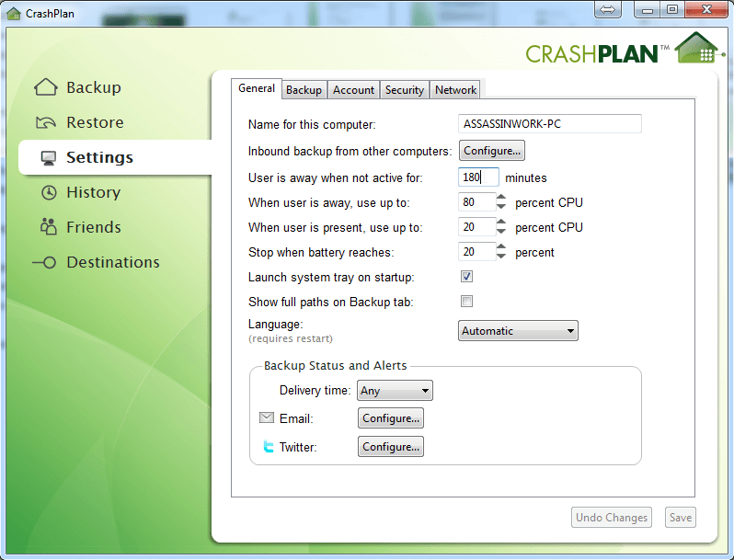The height and width of the screenshot is (560, 734).
Task: Click the CrashPlan title bar app icon
Action: click(x=14, y=14)
